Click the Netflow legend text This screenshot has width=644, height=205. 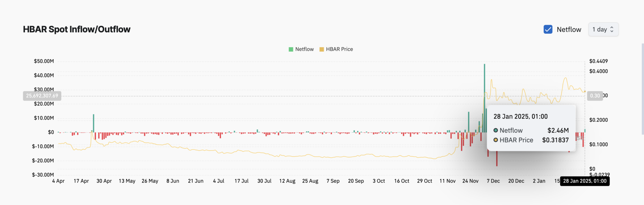304,49
